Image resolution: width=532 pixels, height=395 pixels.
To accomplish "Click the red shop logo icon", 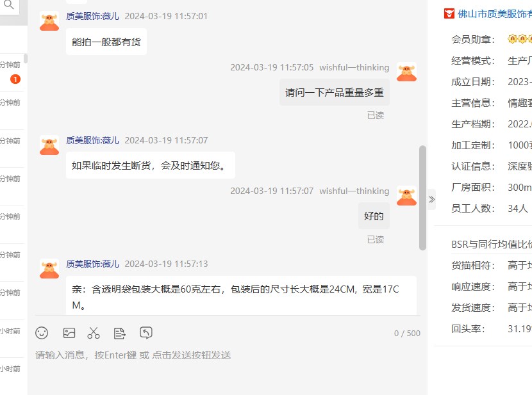I will pyautogui.click(x=449, y=14).
